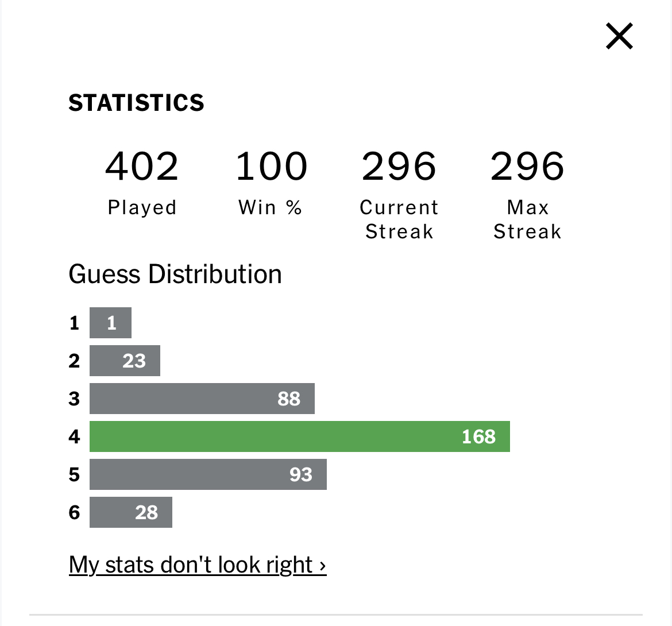This screenshot has height=626, width=672.
Task: Click row label 6 in guess distribution
Action: coord(74,512)
